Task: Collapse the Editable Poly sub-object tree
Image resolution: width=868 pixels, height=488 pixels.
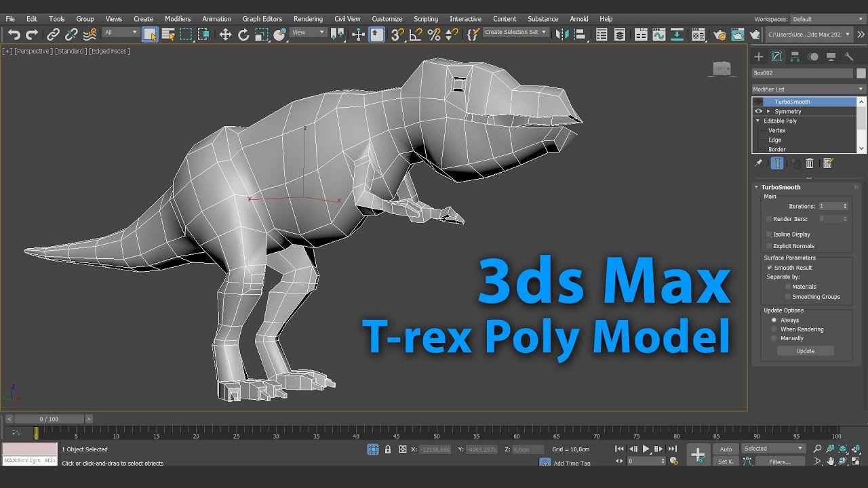Action: [758, 121]
